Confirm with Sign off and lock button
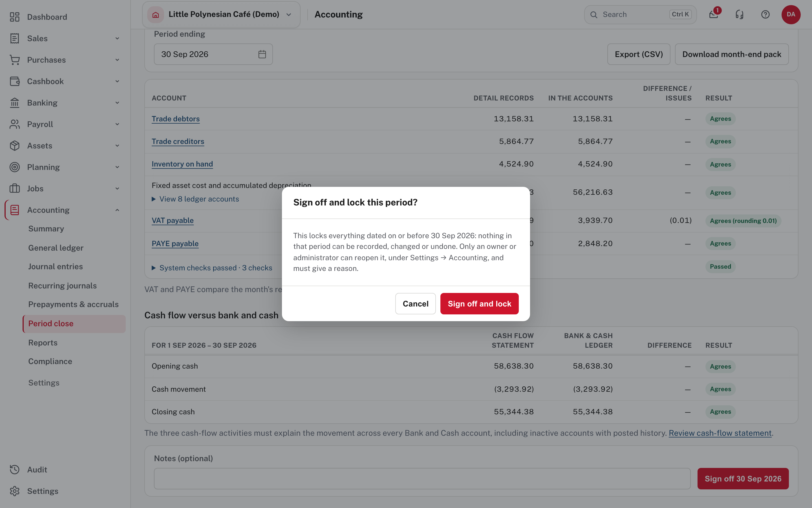The image size is (812, 508). [480, 304]
